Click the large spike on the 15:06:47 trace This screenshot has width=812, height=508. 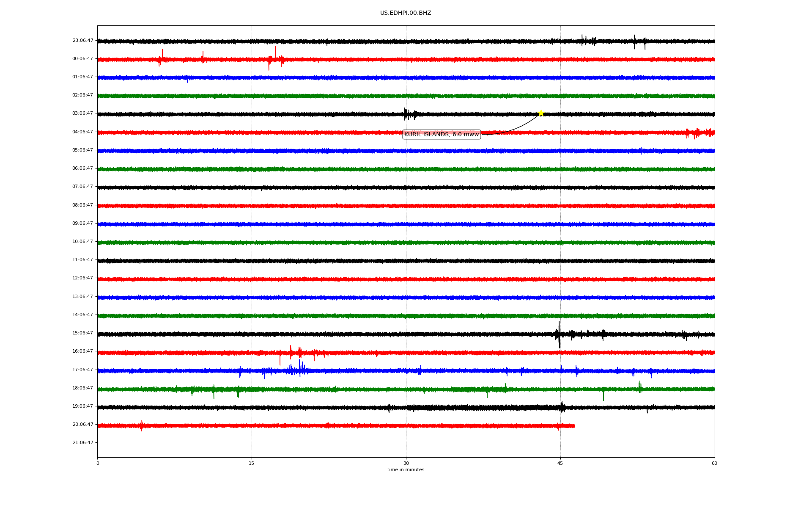click(559, 334)
